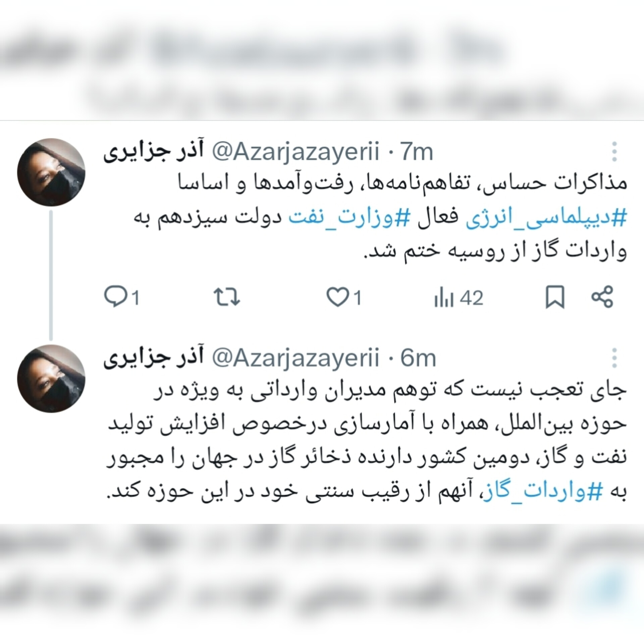644x644 pixels.
Task: Like the first tweet with 1 like
Action: click(344, 297)
